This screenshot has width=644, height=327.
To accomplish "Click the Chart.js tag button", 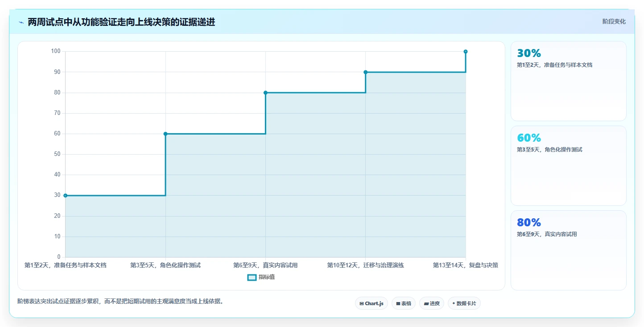I will coord(372,303).
